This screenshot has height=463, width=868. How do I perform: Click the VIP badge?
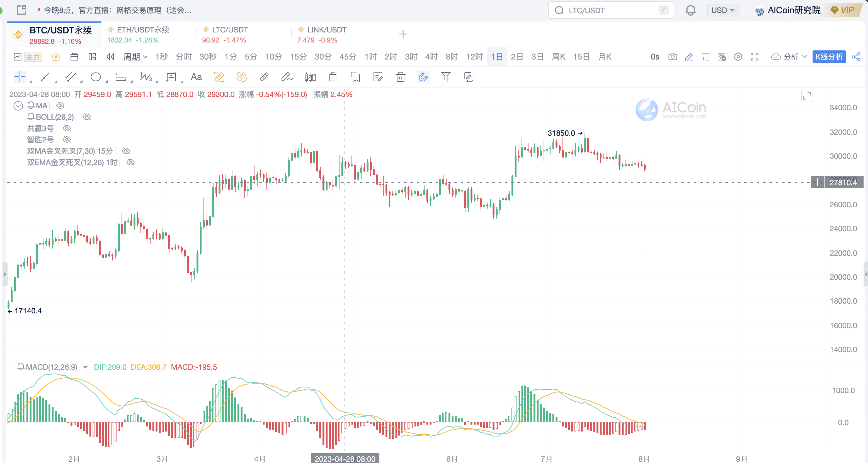tap(843, 10)
